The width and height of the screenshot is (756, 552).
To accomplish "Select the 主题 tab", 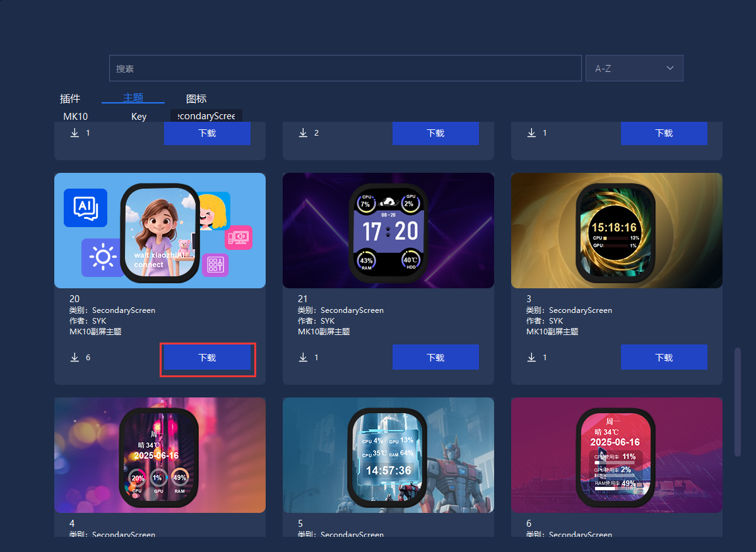I will [x=133, y=97].
